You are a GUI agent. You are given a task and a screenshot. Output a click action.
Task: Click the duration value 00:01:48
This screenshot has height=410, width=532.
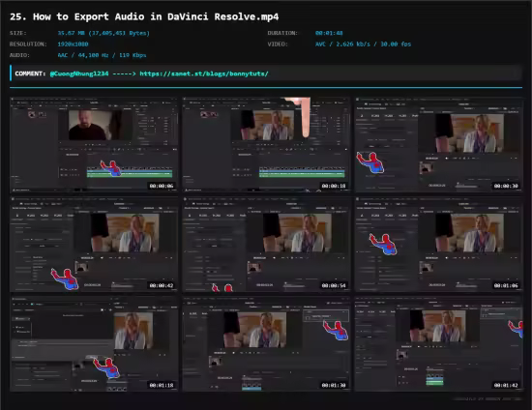click(329, 33)
